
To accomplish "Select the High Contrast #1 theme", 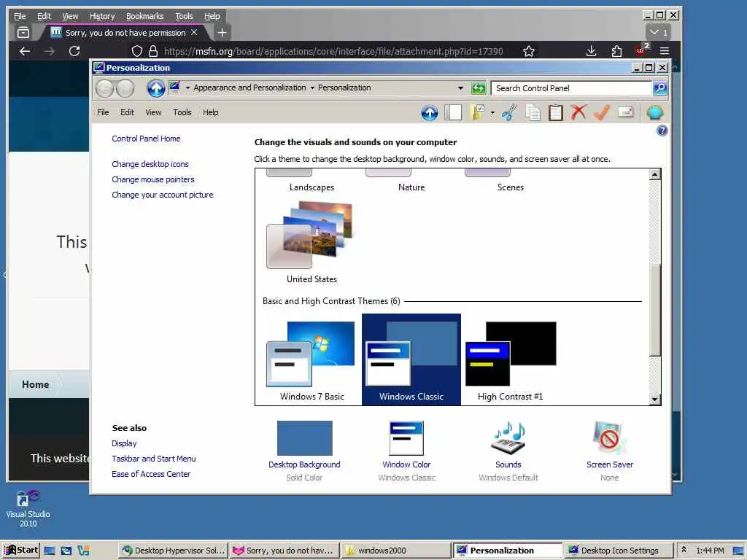I will [510, 361].
